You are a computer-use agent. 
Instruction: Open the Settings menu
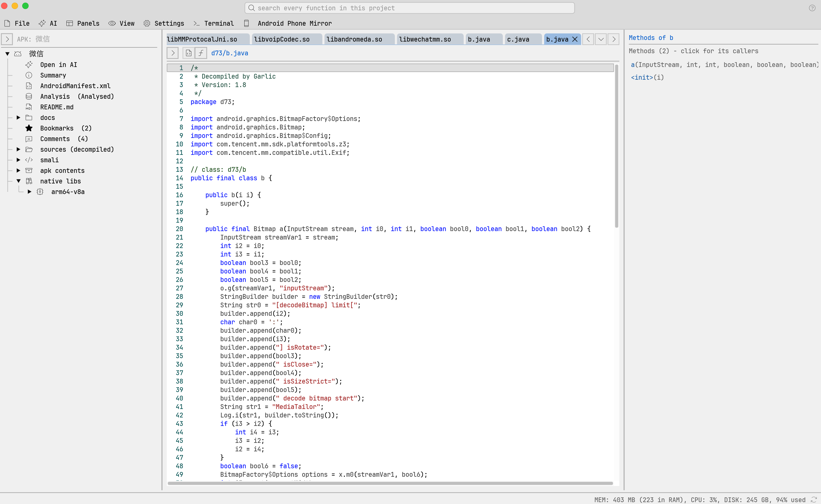click(164, 23)
